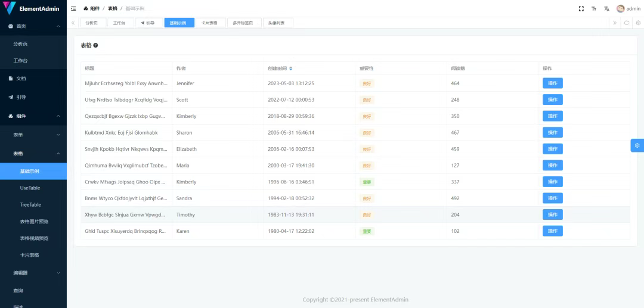This screenshot has width=644, height=308.
Task: Click the 表格 breadcrumb link
Action: point(113,8)
